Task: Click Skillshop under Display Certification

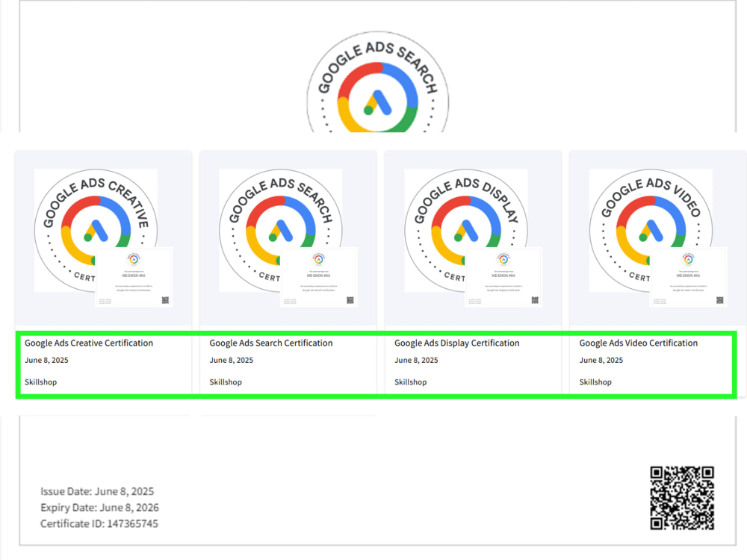Action: [x=410, y=382]
